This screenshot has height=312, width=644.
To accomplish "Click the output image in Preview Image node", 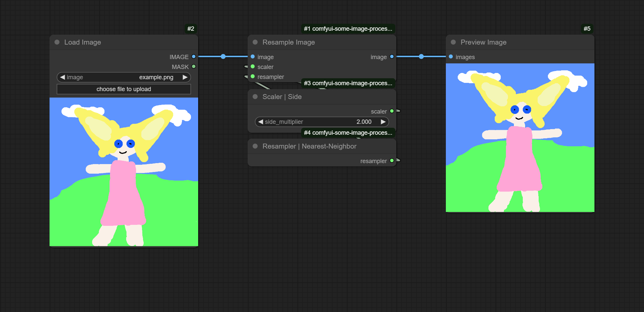I will pyautogui.click(x=520, y=138).
